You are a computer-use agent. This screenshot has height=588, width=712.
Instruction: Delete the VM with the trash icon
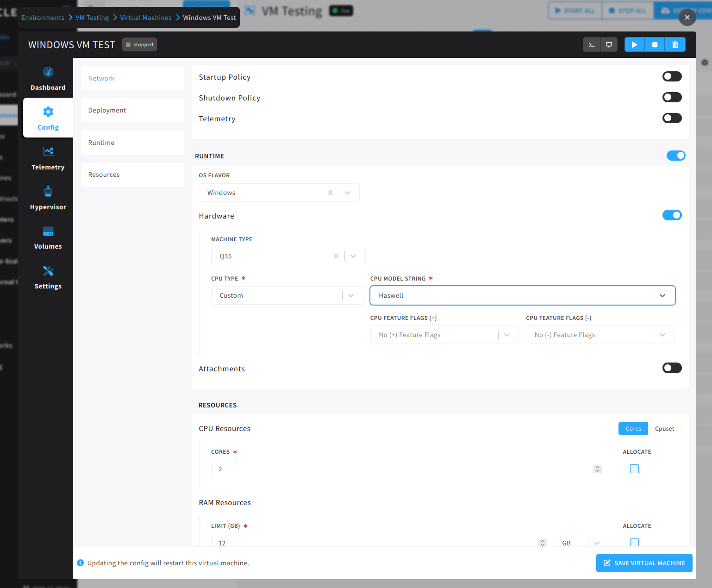(675, 44)
